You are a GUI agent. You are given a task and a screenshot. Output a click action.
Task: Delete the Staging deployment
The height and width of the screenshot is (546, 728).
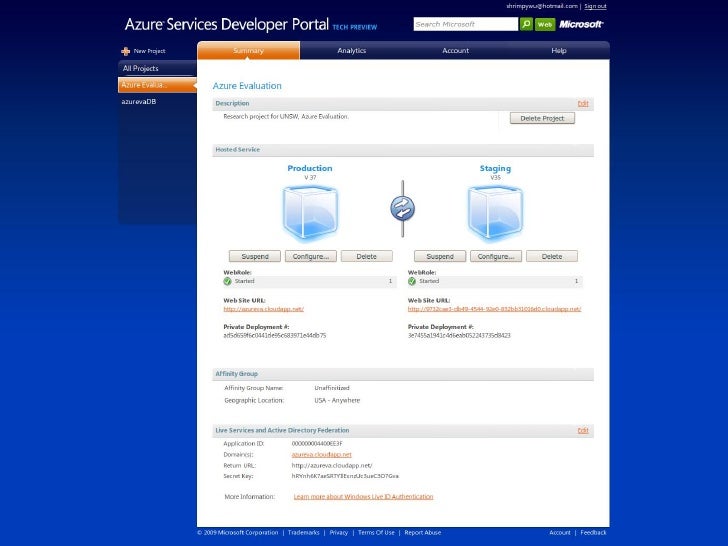[x=552, y=256]
